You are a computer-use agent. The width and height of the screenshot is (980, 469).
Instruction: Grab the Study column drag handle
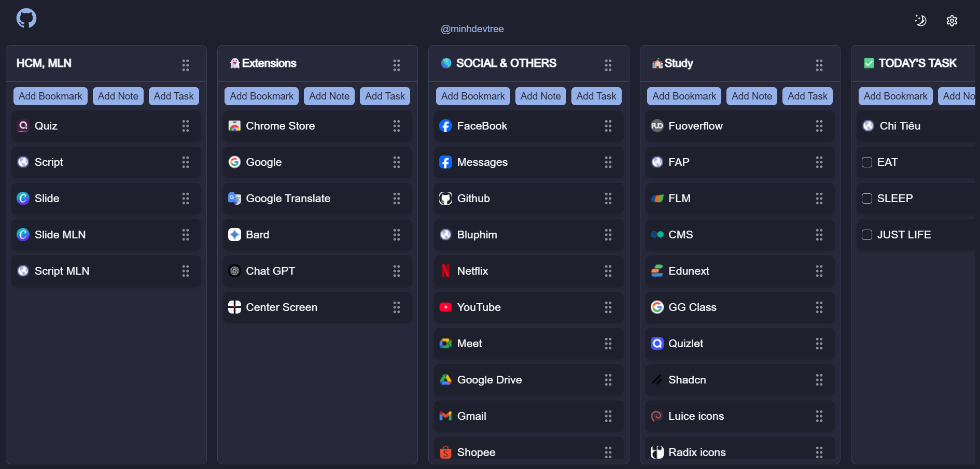(x=819, y=64)
